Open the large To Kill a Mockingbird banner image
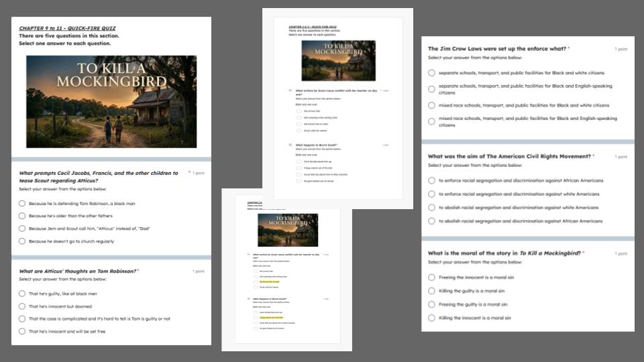Image resolution: width=644 pixels, height=362 pixels. coord(111,102)
